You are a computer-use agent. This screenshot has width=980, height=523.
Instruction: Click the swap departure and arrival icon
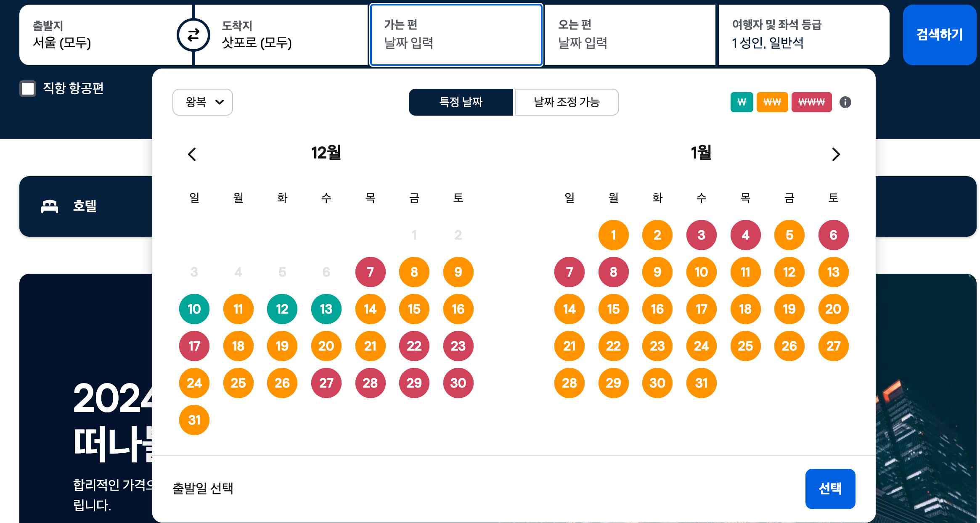pos(193,35)
